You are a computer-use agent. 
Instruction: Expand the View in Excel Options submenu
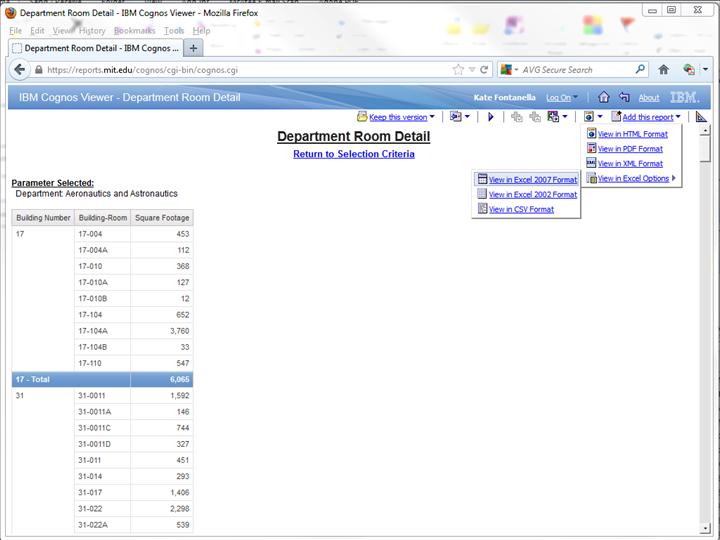pyautogui.click(x=633, y=178)
